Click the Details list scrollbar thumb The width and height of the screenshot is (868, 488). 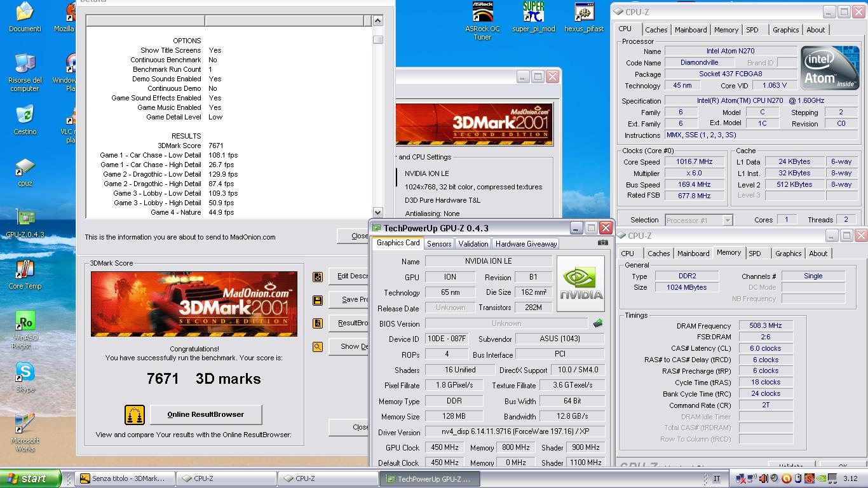pyautogui.click(x=377, y=39)
